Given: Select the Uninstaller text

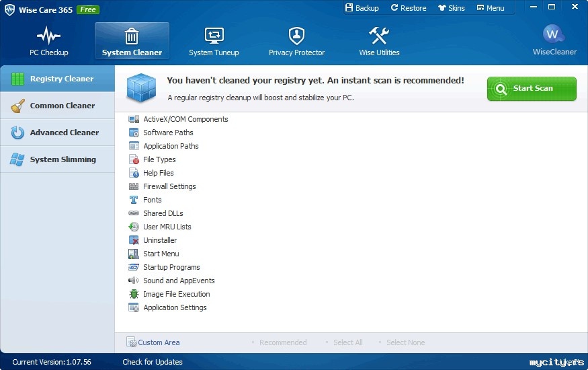Looking at the screenshot, I should point(160,240).
